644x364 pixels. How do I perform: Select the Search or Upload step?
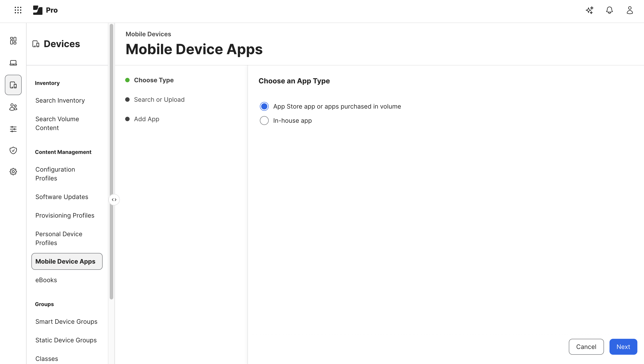159,99
